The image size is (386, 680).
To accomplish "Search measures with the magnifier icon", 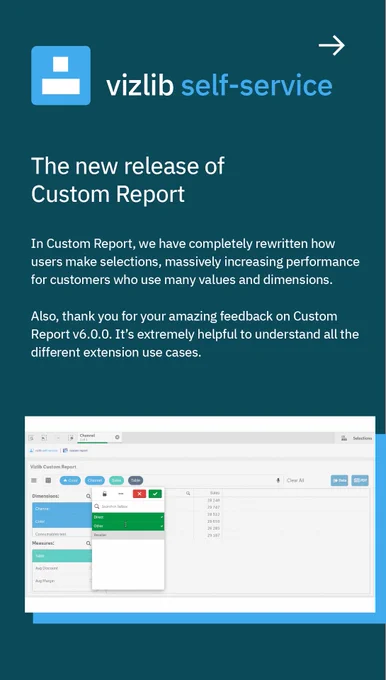I will click(88, 543).
